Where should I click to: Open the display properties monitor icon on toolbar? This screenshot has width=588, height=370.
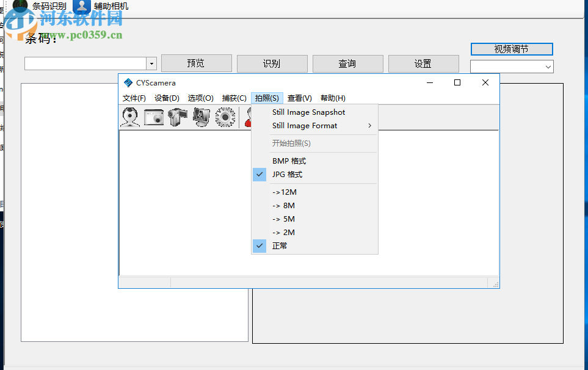(201, 117)
